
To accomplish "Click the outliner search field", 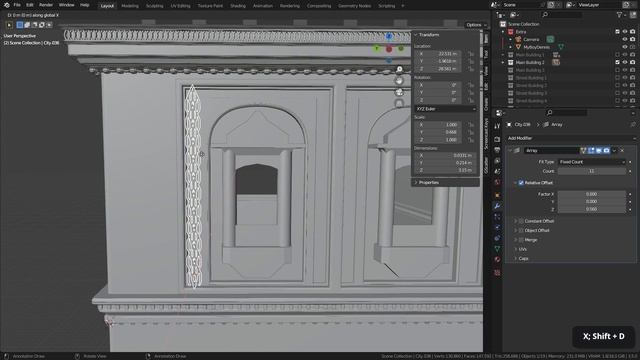I will (562, 15).
